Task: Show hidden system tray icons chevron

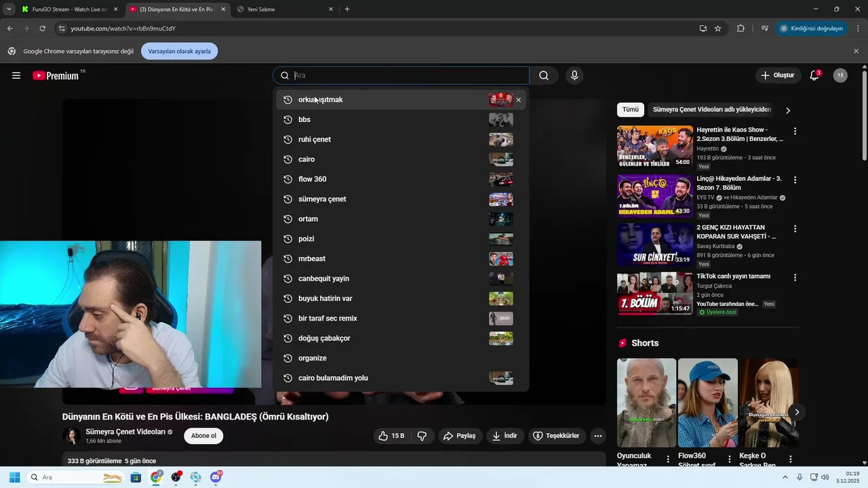Action: coord(785,477)
